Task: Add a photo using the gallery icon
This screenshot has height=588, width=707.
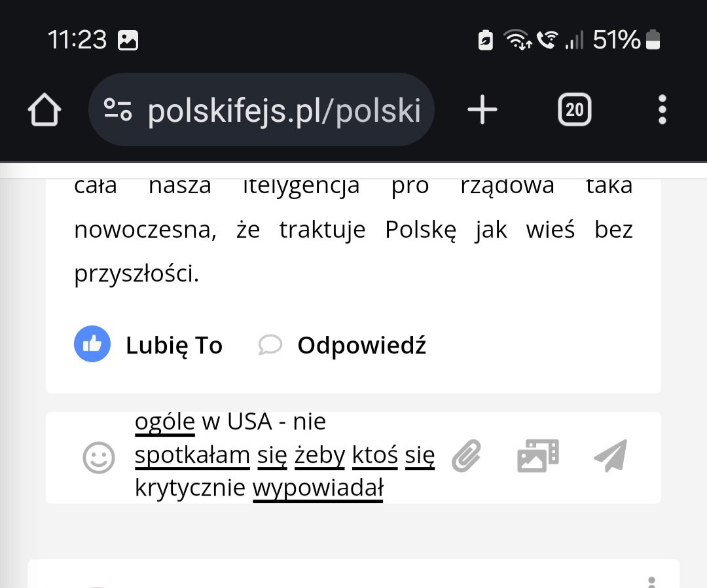Action: click(537, 456)
